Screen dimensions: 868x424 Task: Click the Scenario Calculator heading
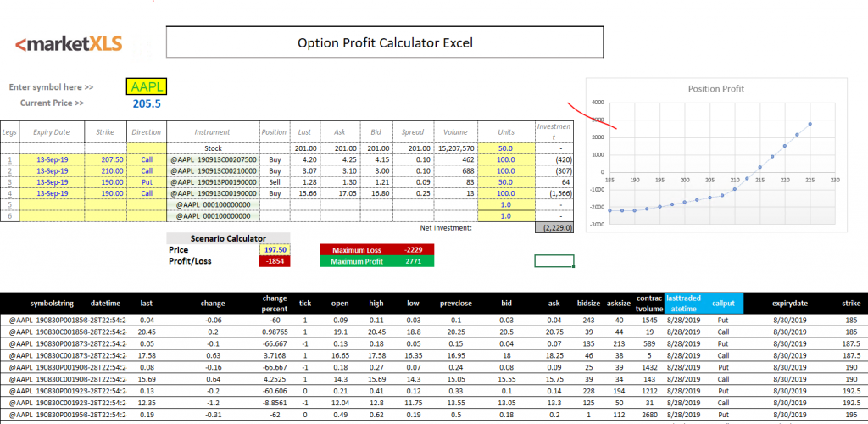(228, 238)
